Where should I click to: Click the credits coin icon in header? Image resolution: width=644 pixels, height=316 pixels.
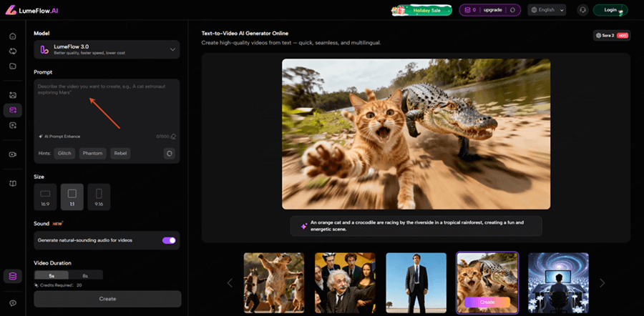pos(467,10)
